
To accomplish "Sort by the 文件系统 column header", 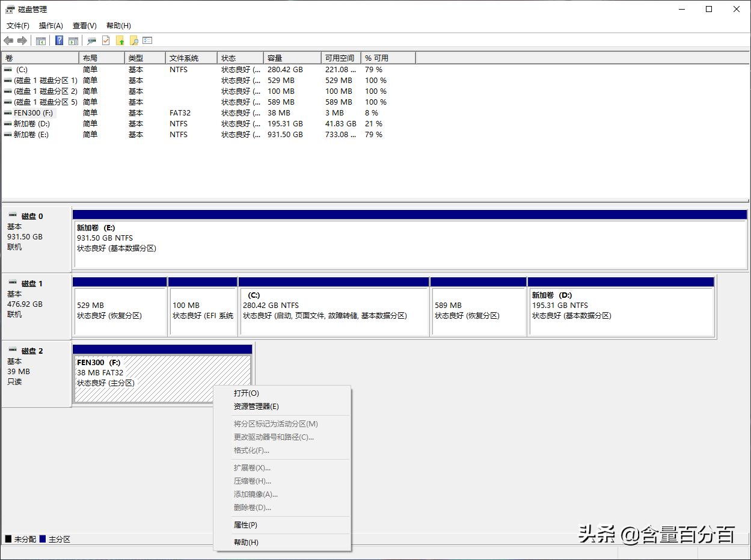I will tap(191, 58).
